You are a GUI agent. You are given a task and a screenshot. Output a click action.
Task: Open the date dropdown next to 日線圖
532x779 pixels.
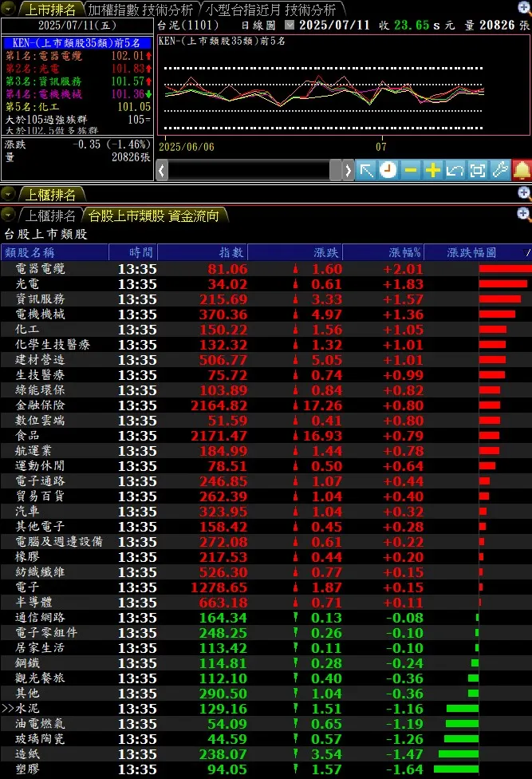[290, 25]
